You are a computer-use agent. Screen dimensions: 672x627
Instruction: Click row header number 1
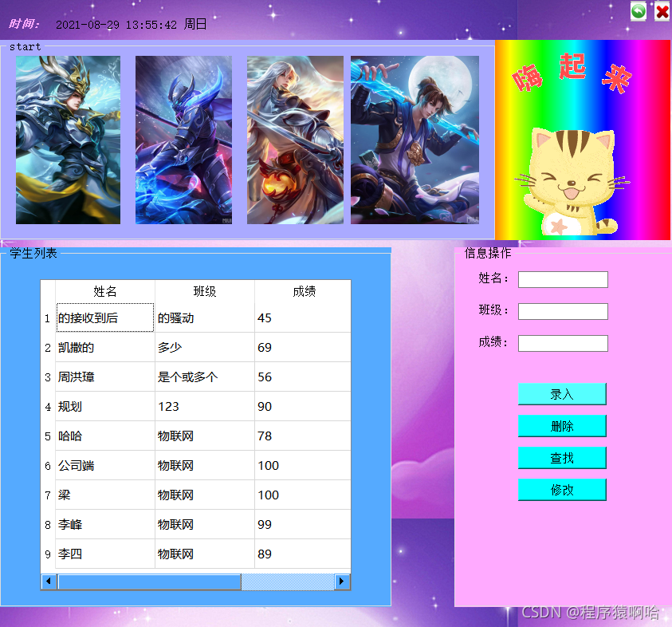[x=48, y=317]
